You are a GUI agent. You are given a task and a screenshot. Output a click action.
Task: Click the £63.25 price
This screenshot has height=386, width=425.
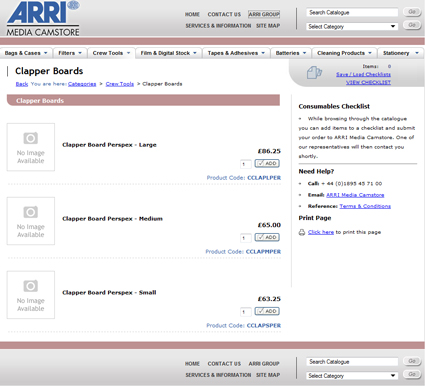point(269,299)
